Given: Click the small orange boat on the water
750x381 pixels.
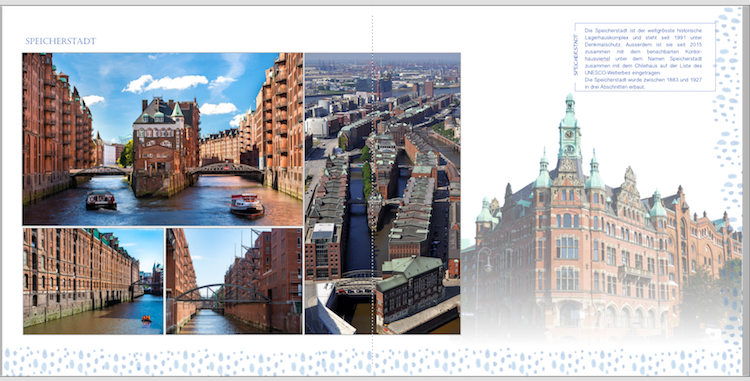Looking at the screenshot, I should coord(146,318).
